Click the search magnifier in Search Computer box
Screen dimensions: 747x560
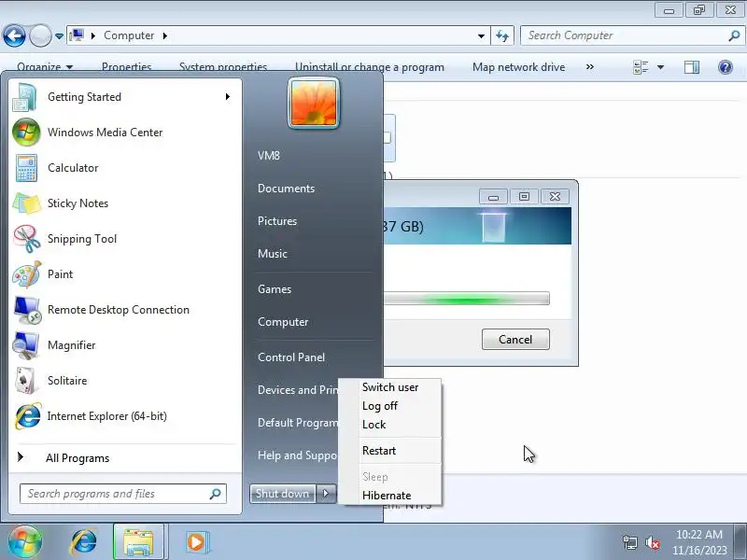(734, 35)
